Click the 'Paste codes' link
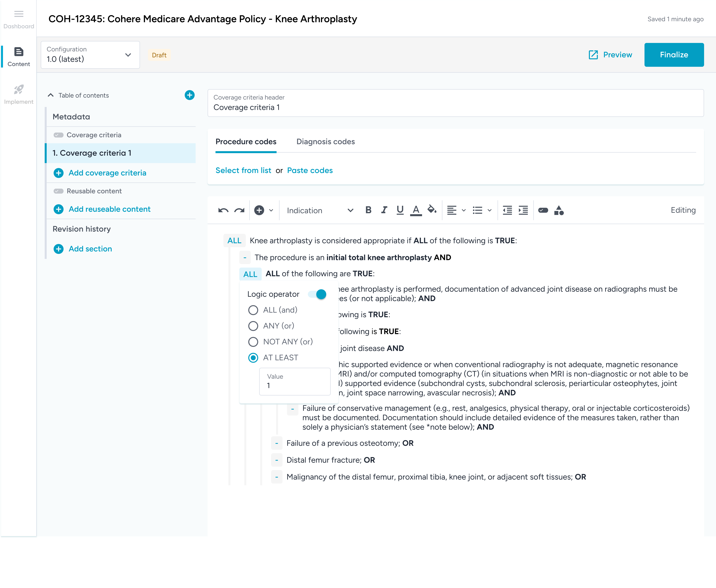Image resolution: width=716 pixels, height=588 pixels. [x=310, y=170]
